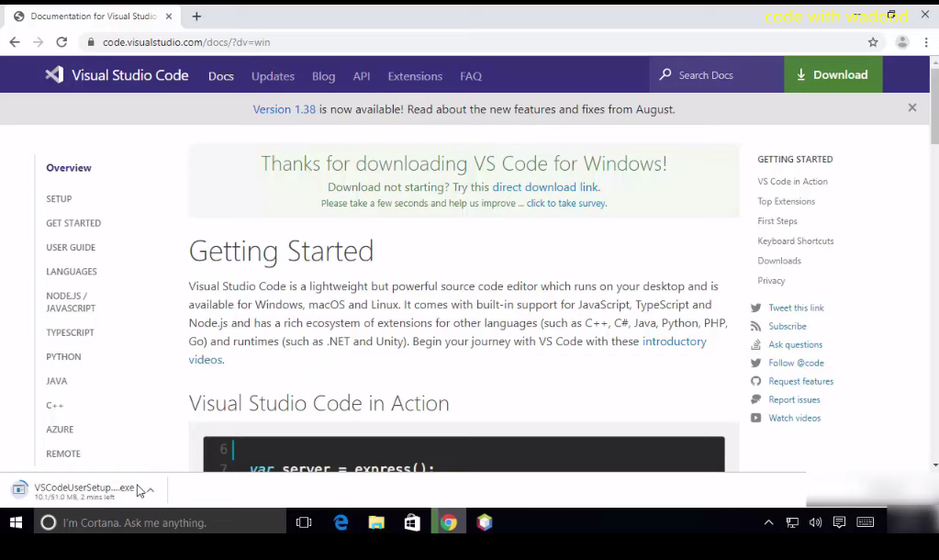
Task: Open the Windows Start menu
Action: (17, 523)
